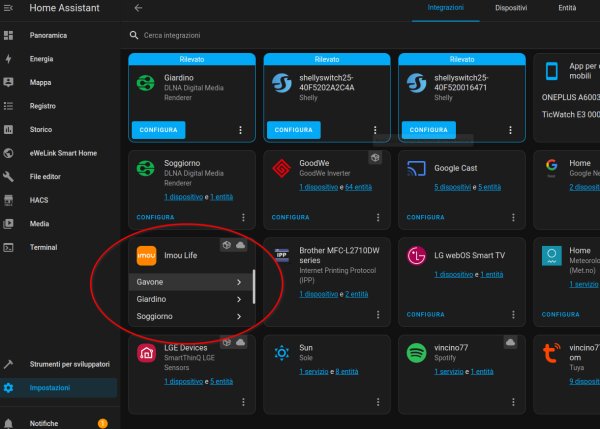Switch to Entità tab

click(x=567, y=8)
